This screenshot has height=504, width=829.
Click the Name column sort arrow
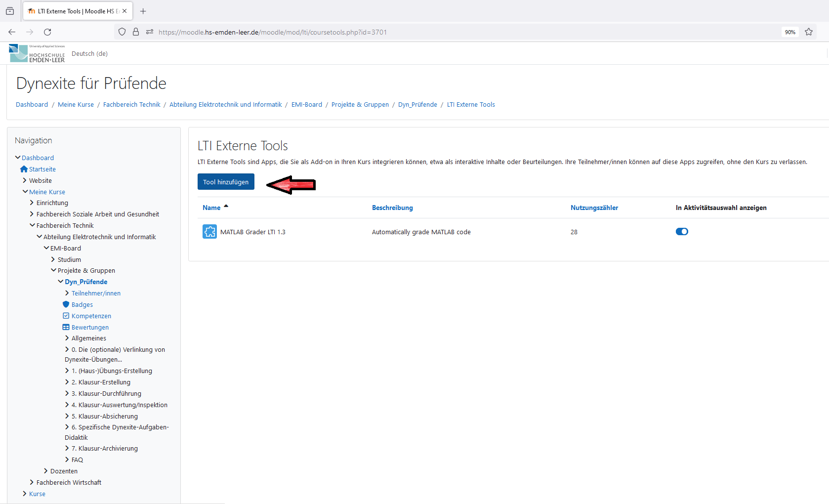(x=226, y=207)
